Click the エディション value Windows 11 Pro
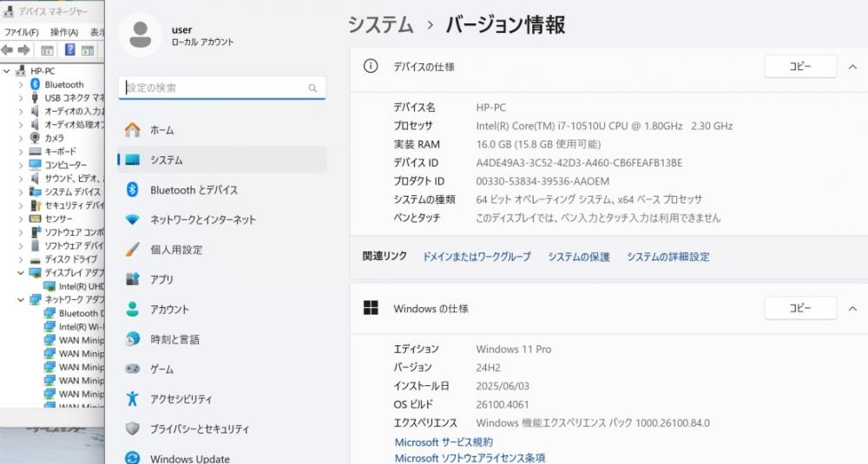 (513, 349)
